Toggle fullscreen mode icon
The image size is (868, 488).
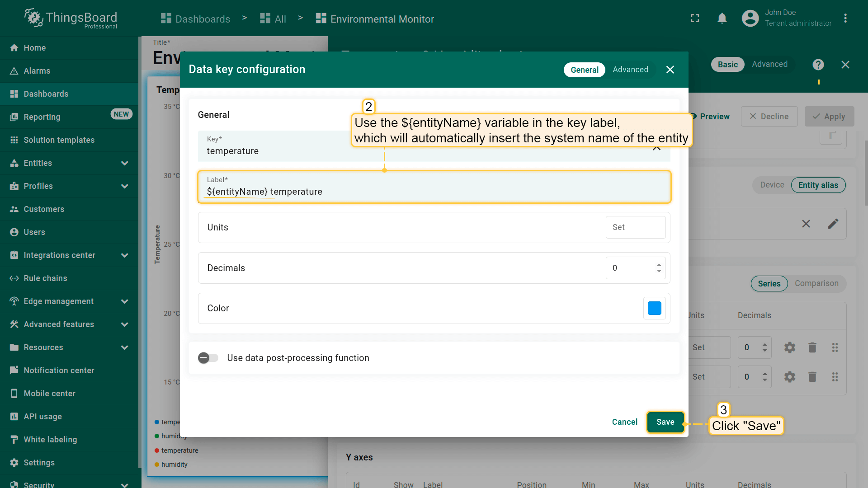tap(695, 19)
